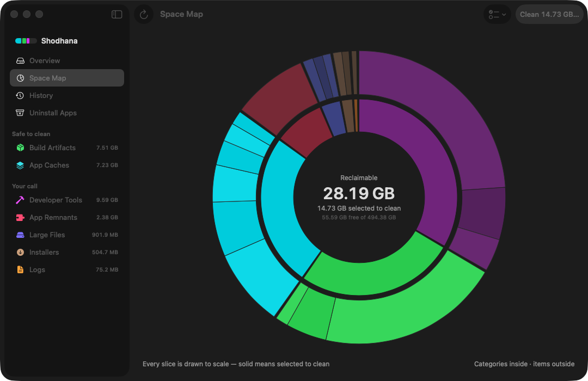The height and width of the screenshot is (381, 588).
Task: Click the 9.59 GB size value
Action: pos(107,200)
